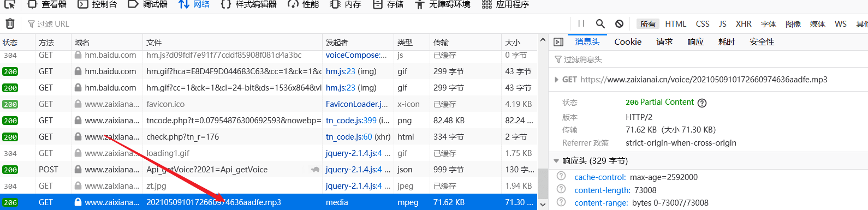Collapse the 响应头 section

tap(556, 161)
